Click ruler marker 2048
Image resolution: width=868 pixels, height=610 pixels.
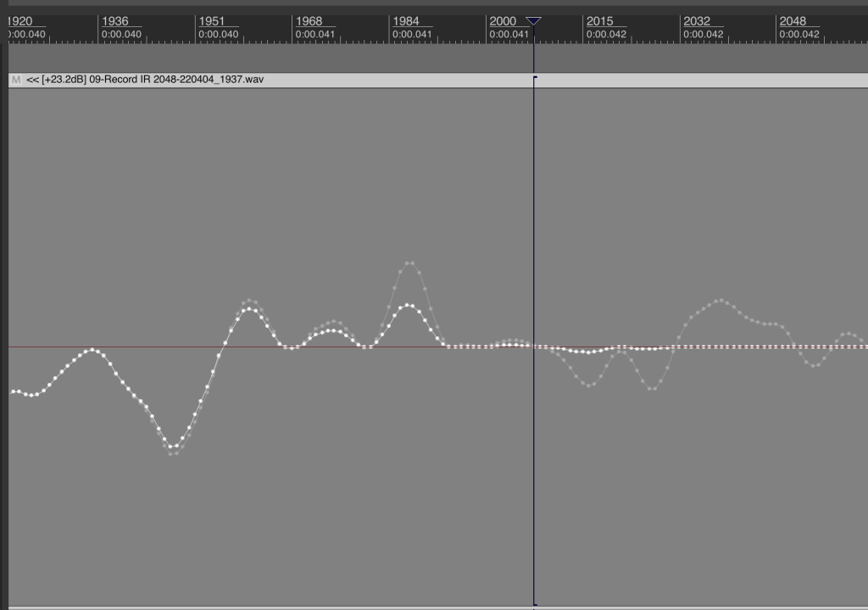(793, 21)
